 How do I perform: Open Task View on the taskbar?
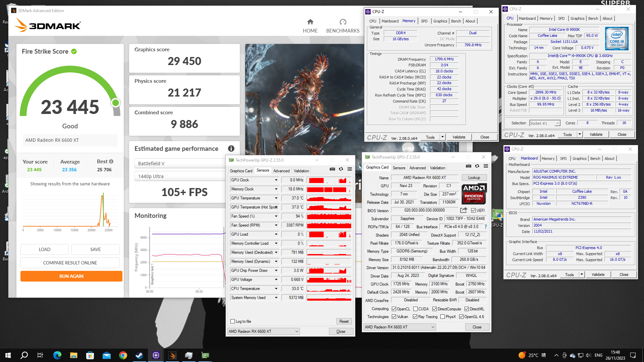(x=40, y=355)
